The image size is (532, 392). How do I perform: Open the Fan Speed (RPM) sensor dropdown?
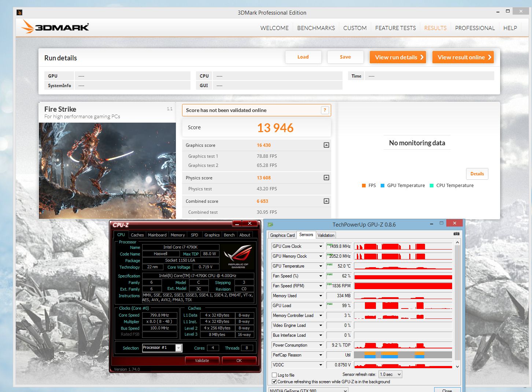(x=321, y=286)
